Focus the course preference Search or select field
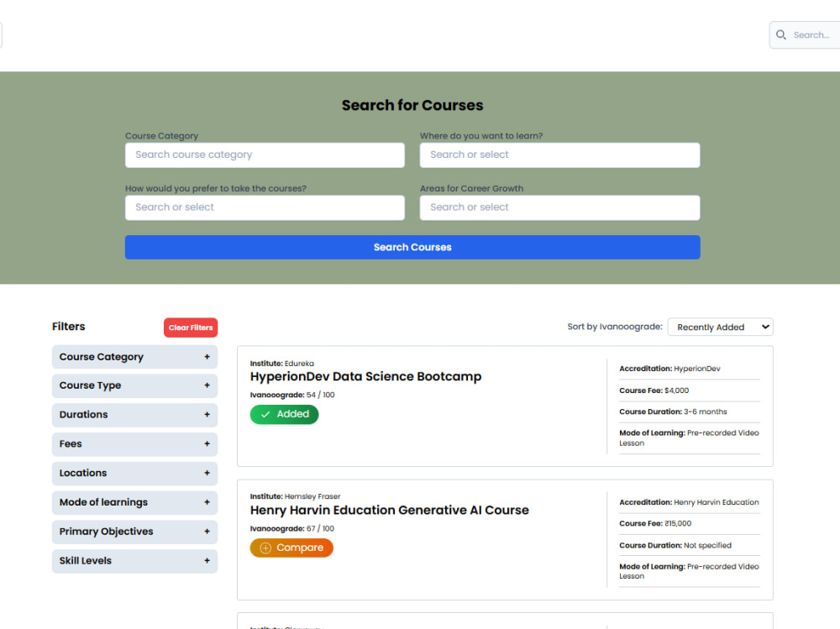This screenshot has height=629, width=840. (x=265, y=207)
